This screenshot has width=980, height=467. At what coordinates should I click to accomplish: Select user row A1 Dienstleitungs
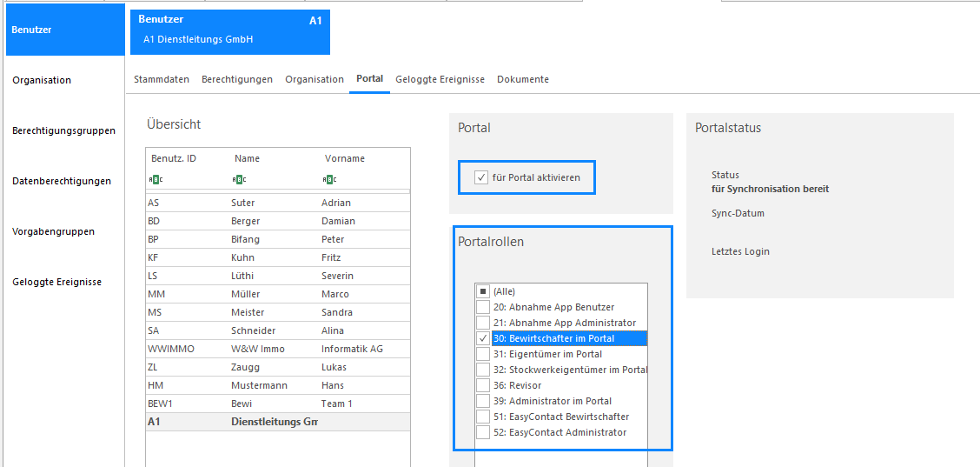[x=278, y=422]
